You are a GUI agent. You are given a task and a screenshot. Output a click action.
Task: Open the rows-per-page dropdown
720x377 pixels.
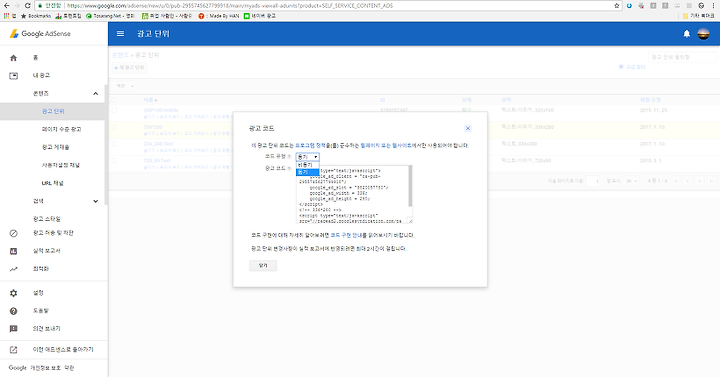pyautogui.click(x=631, y=181)
